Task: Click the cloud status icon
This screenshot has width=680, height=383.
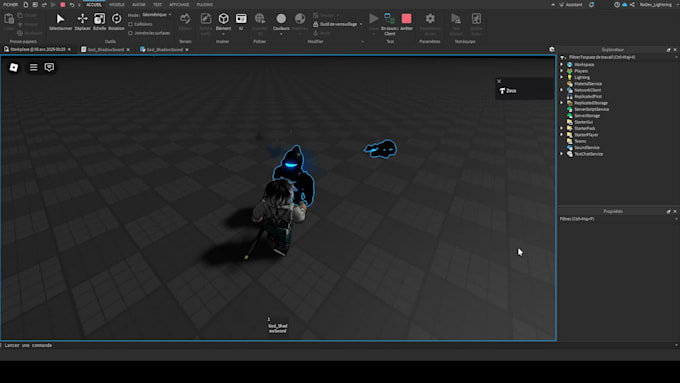Action: pyautogui.click(x=624, y=4)
